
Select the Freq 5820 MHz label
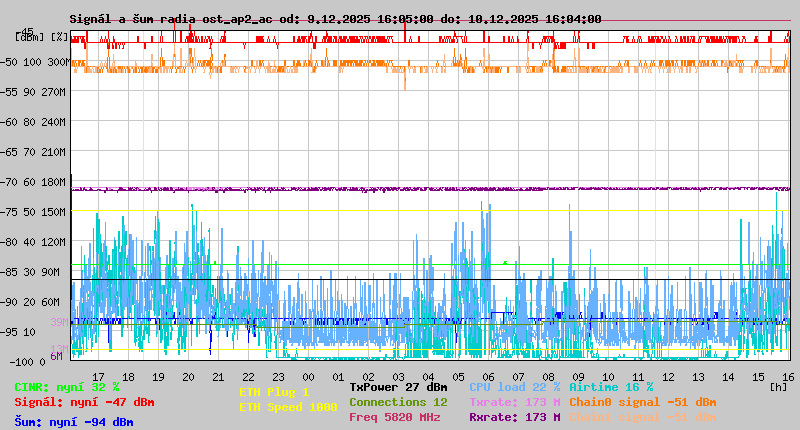click(x=394, y=417)
